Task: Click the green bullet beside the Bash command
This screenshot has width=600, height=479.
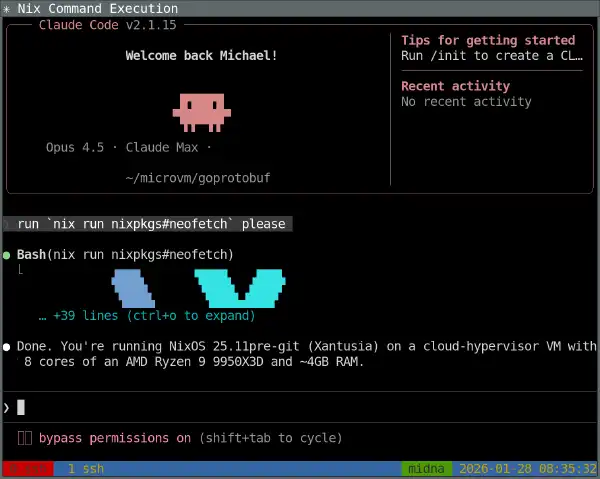Action: [x=7, y=255]
